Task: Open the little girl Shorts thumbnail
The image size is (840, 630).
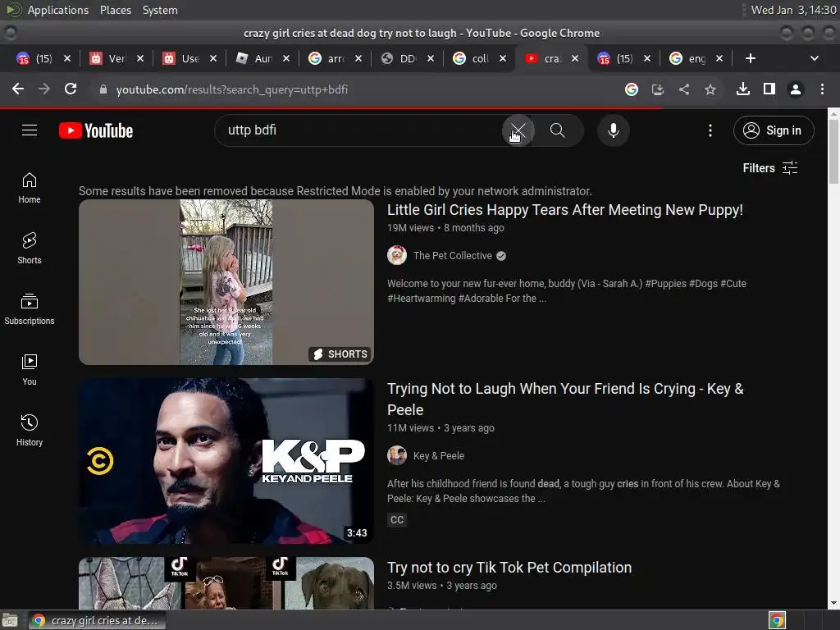Action: (226, 282)
